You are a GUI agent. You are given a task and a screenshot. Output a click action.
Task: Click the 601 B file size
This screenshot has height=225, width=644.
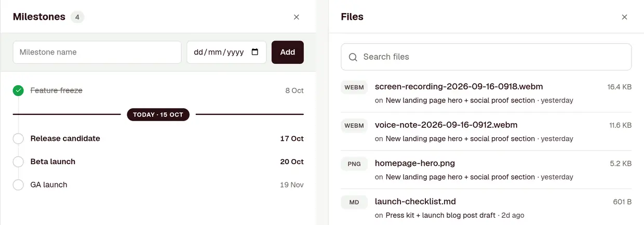point(622,202)
